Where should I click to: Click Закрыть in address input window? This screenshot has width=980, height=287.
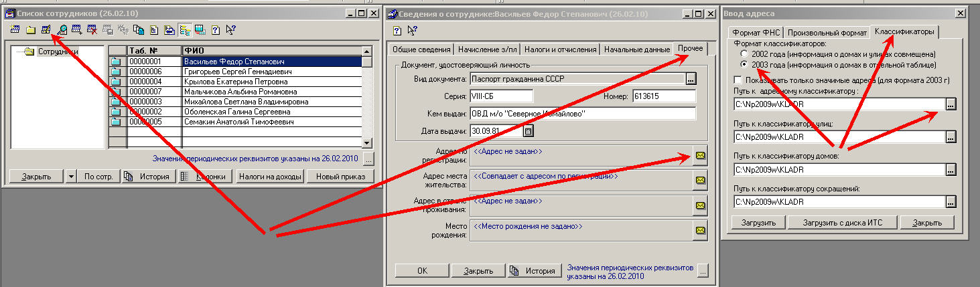click(x=927, y=223)
